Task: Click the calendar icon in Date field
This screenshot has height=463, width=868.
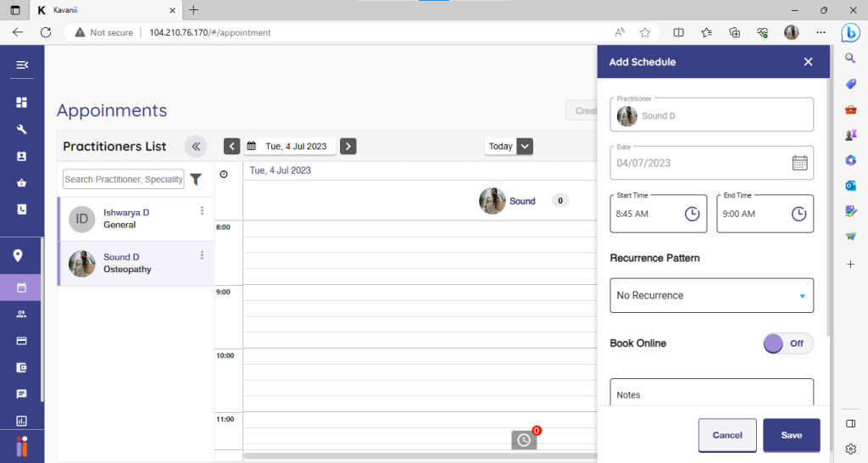Action: tap(799, 163)
